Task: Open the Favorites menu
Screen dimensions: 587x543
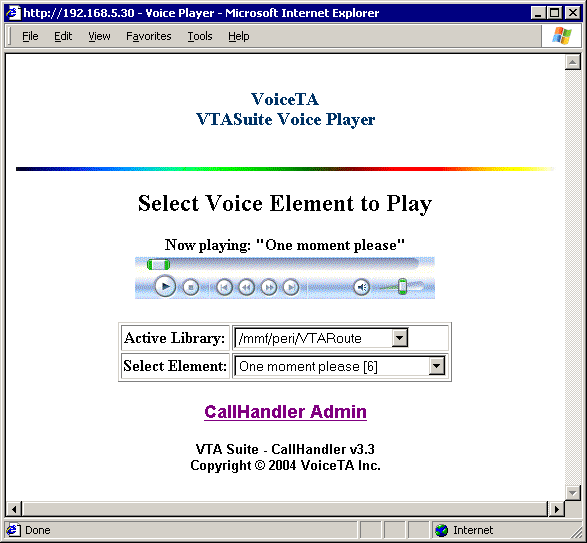Action: click(149, 36)
